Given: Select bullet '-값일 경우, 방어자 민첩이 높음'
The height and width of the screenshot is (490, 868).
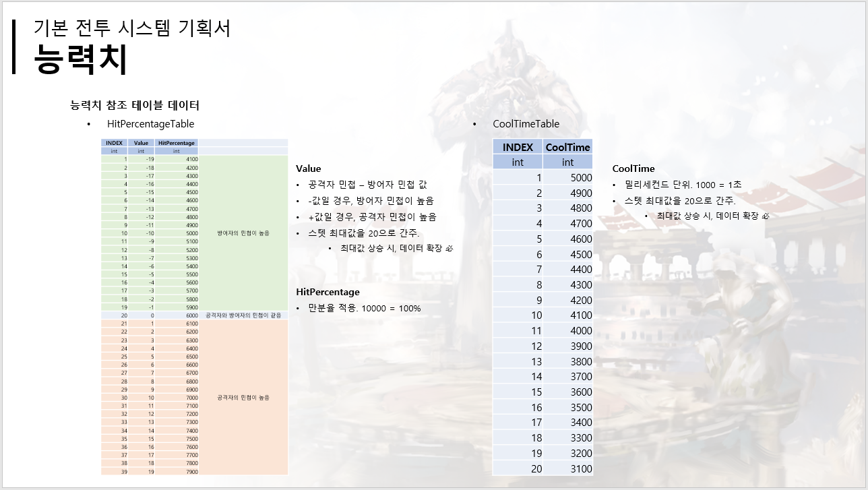Looking at the screenshot, I should click(x=371, y=201).
